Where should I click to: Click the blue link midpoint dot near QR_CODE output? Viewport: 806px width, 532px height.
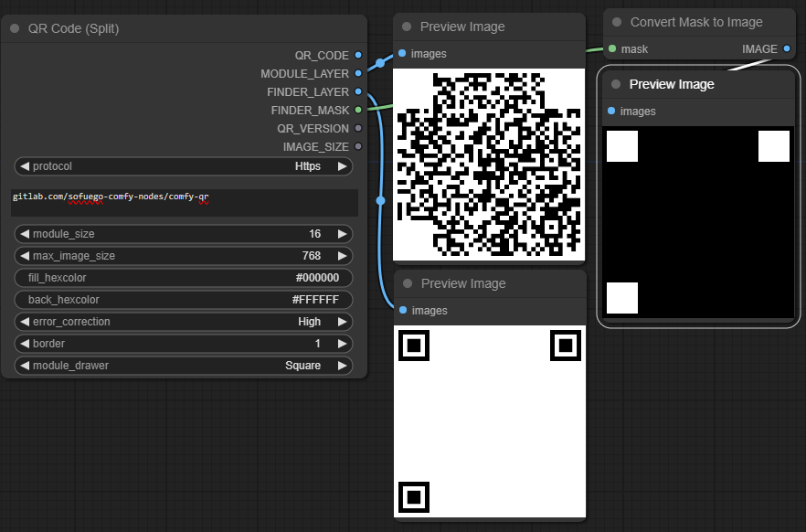tap(380, 63)
